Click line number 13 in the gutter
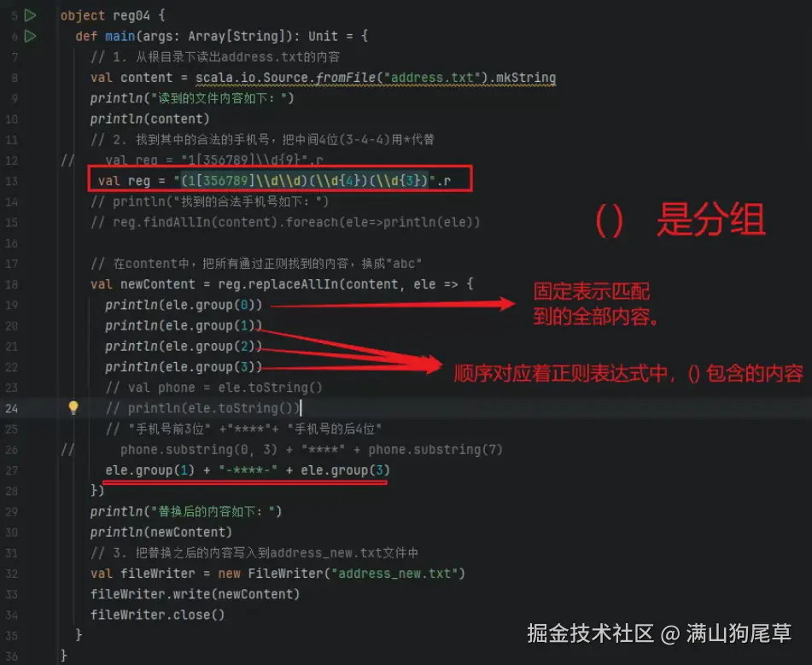The height and width of the screenshot is (665, 812). (11, 181)
